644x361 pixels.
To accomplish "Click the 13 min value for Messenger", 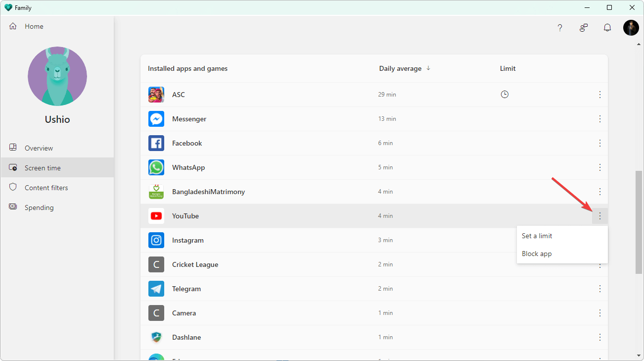I will pos(387,119).
